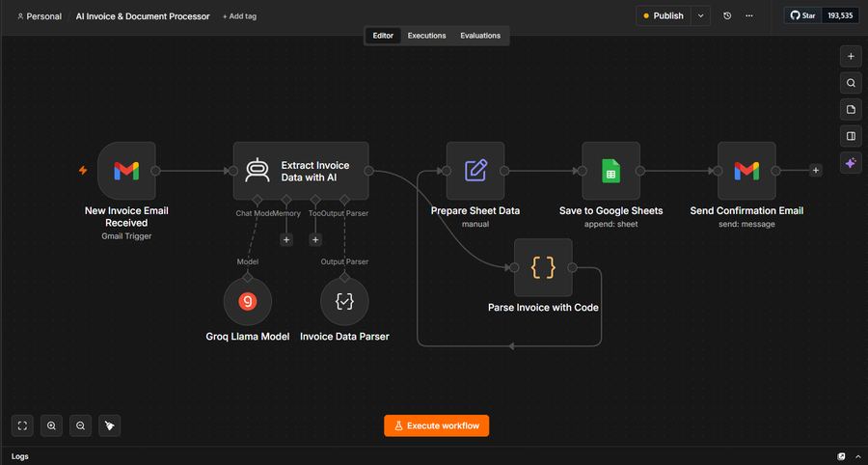This screenshot has height=465, width=868.
Task: Add a node after Send Confirmation Email
Action: point(815,171)
